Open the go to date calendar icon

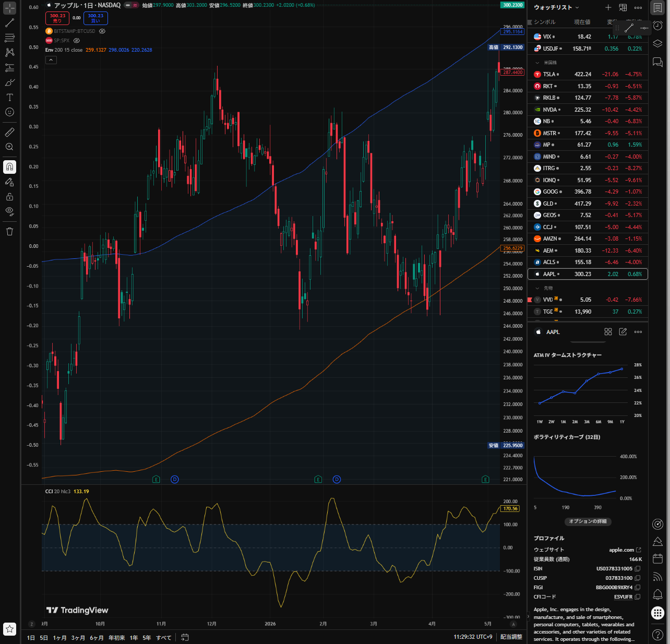coord(185,637)
